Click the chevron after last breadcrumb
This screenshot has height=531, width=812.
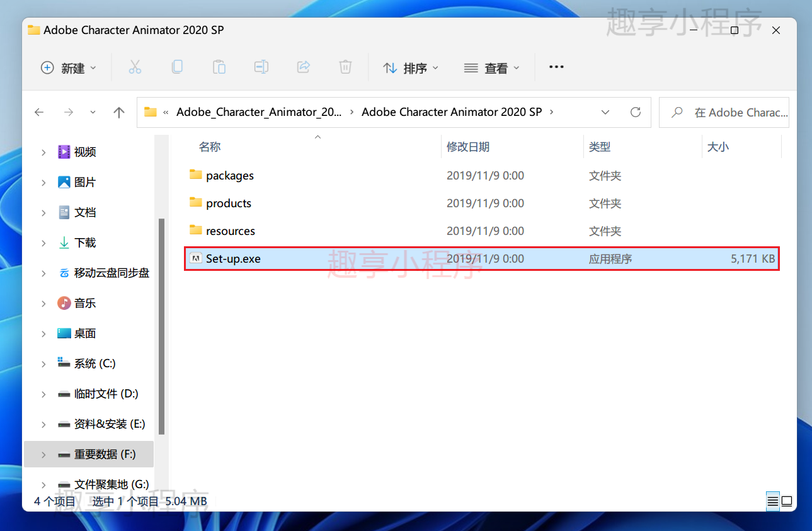(552, 112)
